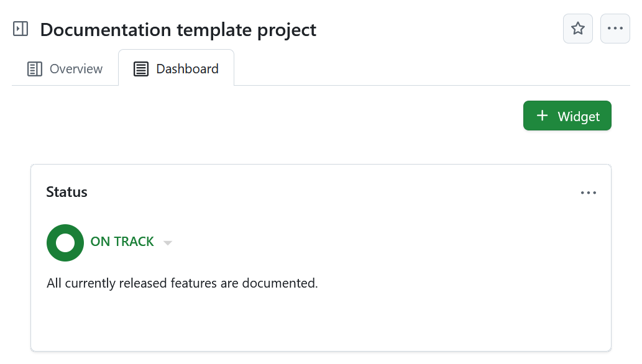642x364 pixels.
Task: Click the star button in the top toolbar
Action: (x=577, y=29)
